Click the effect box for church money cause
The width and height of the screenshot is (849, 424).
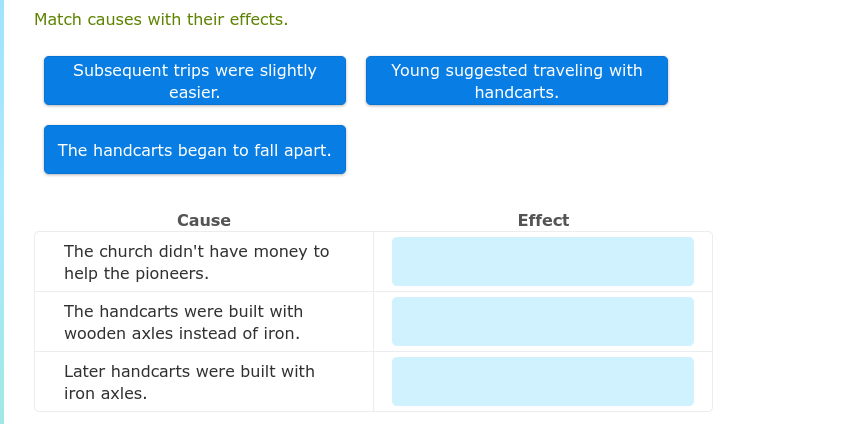[x=542, y=262]
